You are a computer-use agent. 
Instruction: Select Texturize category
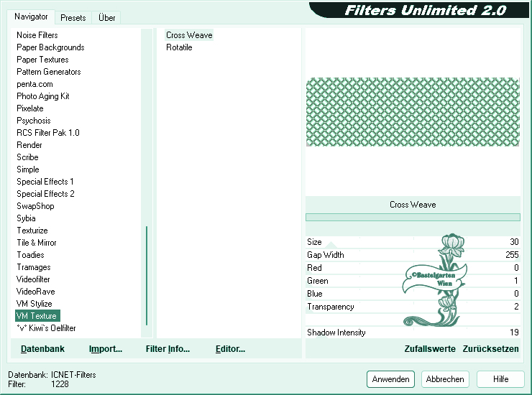point(32,231)
